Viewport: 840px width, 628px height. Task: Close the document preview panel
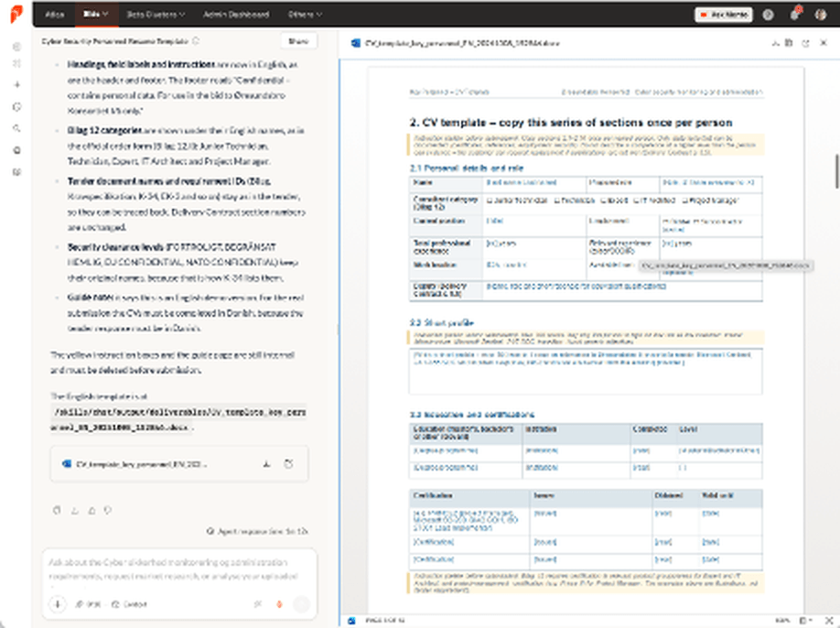(824, 43)
